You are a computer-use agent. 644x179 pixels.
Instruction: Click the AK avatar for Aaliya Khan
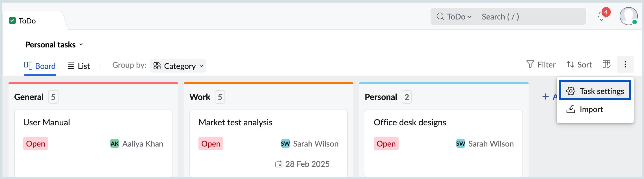point(114,144)
